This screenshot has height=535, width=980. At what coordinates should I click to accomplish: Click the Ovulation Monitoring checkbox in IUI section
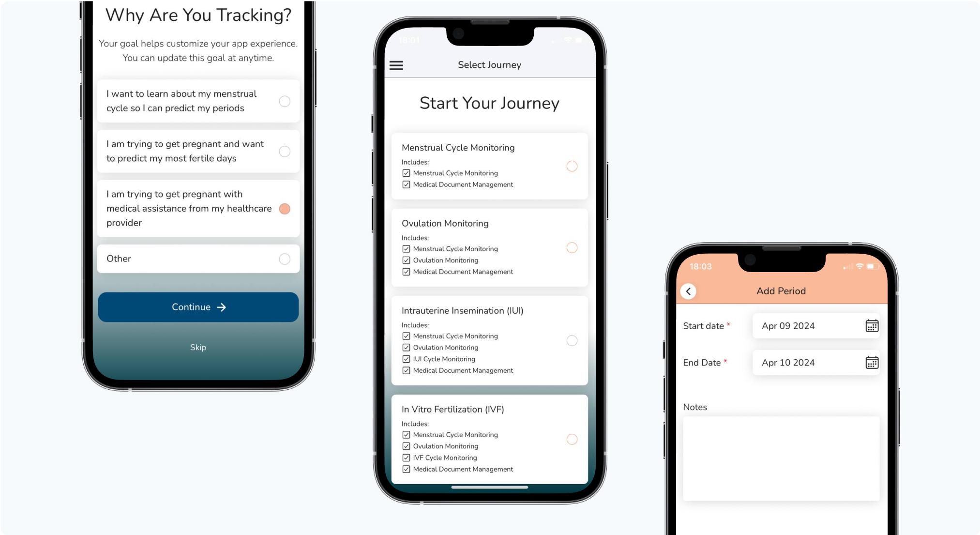[407, 347]
